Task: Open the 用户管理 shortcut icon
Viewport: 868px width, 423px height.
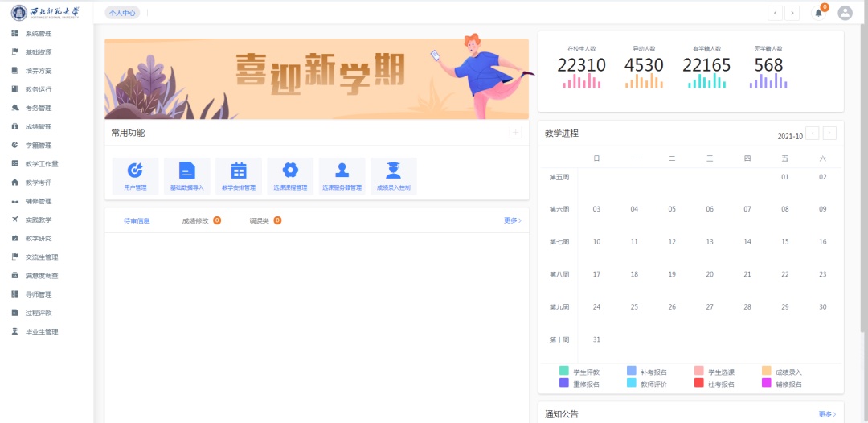Action: (x=135, y=170)
